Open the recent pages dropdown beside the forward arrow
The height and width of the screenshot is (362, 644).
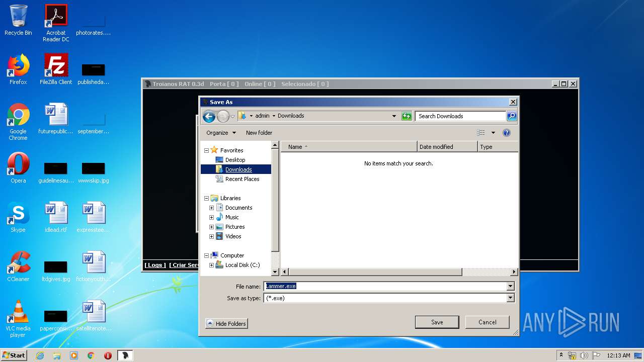(x=233, y=116)
